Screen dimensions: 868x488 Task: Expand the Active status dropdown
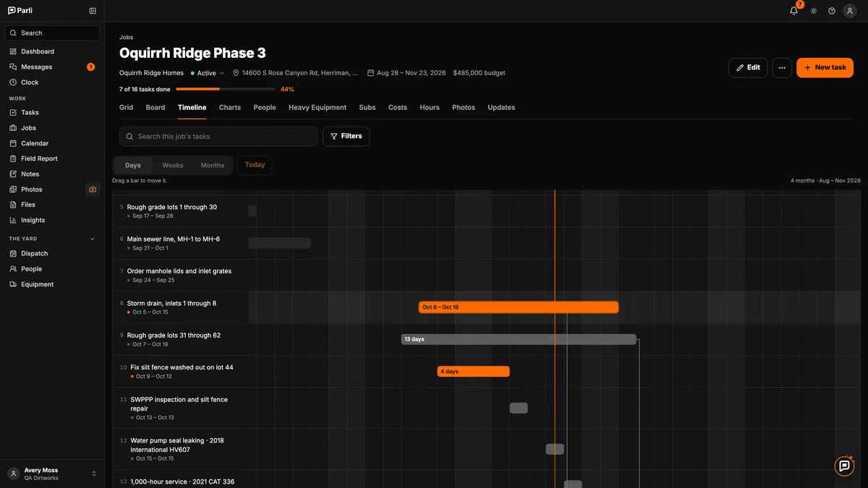click(x=208, y=73)
